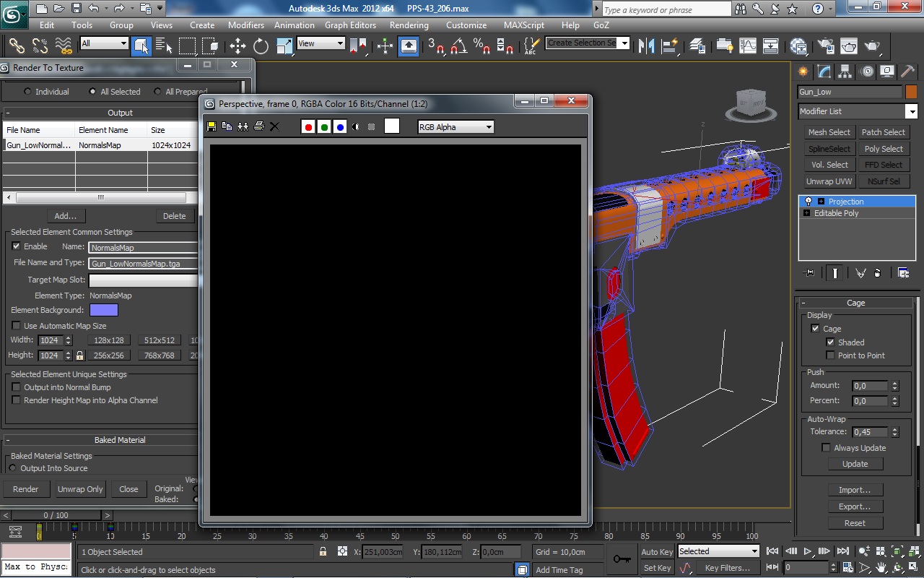Image resolution: width=924 pixels, height=578 pixels.
Task: Enable Use Automatic Map Size
Action: point(17,326)
